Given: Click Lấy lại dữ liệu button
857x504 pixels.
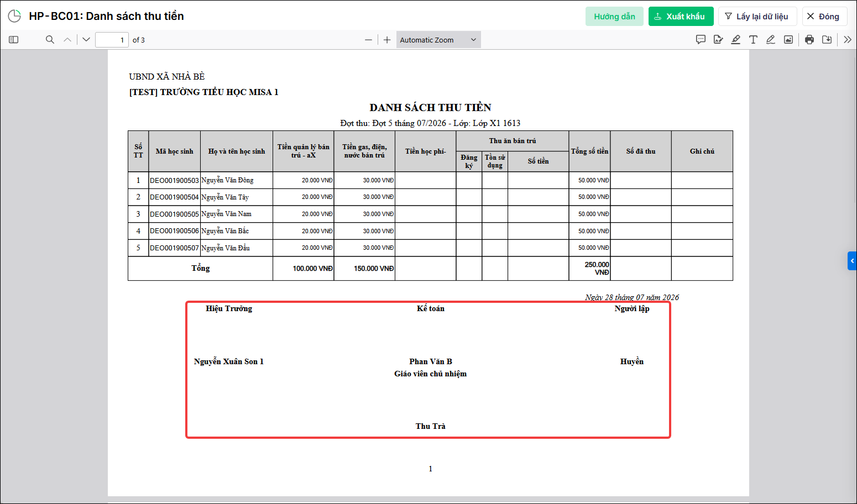Looking at the screenshot, I should coord(757,17).
